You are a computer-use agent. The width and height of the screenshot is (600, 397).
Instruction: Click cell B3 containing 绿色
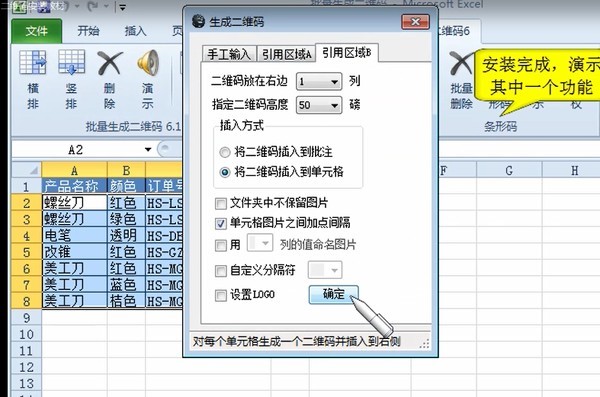[x=126, y=219]
